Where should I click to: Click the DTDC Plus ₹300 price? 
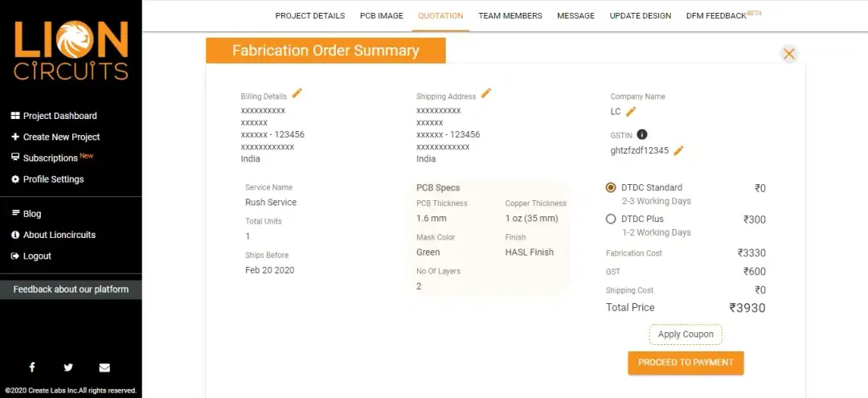tap(755, 220)
